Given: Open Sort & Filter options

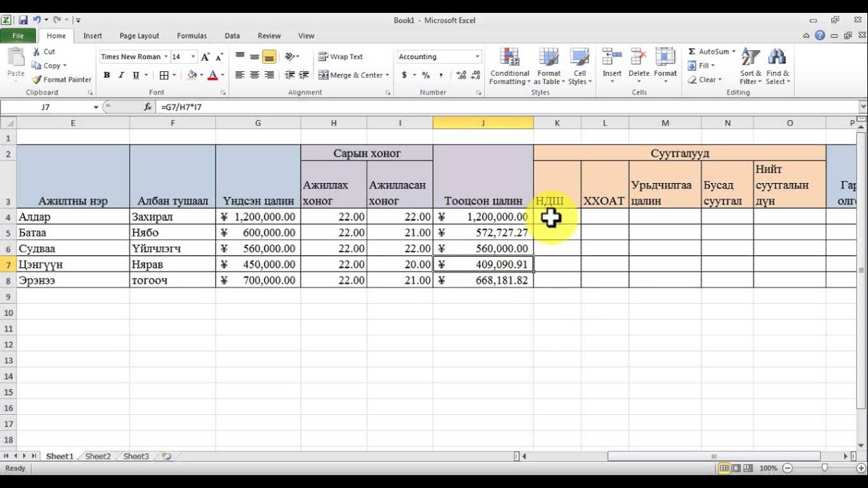Looking at the screenshot, I should click(x=751, y=66).
